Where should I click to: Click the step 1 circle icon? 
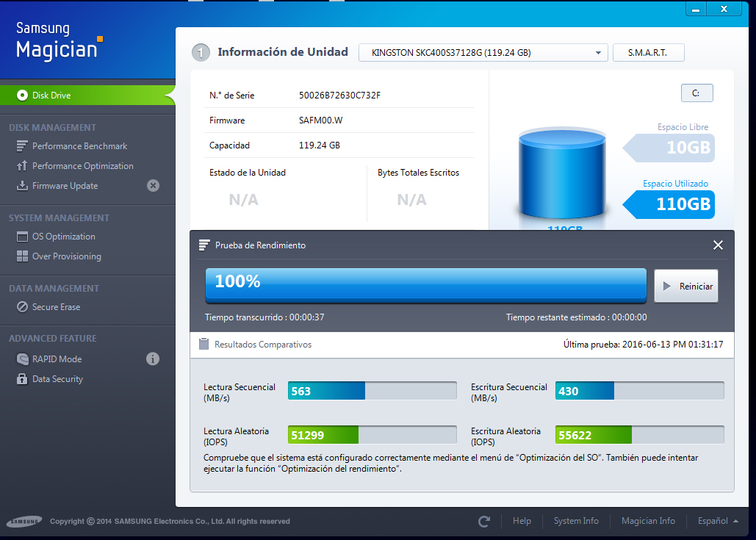click(x=201, y=53)
